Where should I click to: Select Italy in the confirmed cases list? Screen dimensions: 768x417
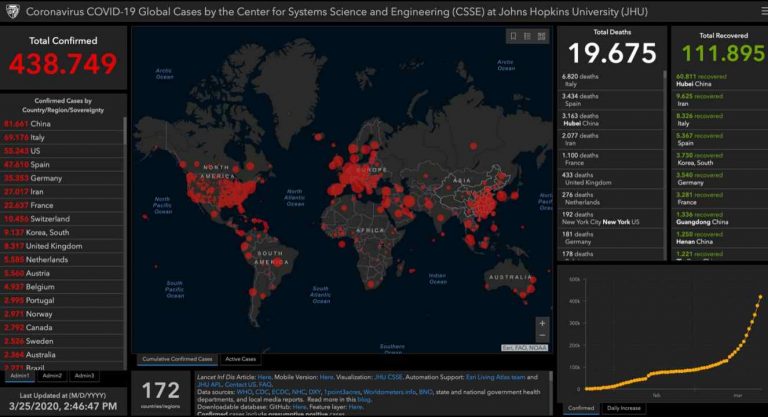(x=30, y=136)
